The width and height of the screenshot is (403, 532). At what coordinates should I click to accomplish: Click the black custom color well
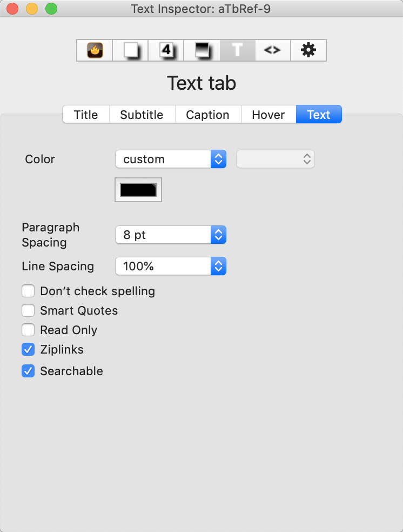(138, 190)
